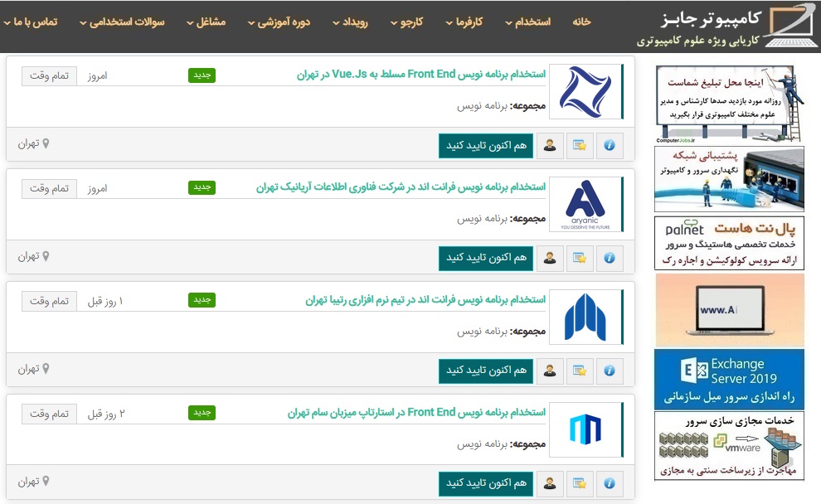This screenshot has width=821, height=504.
Task: Click the تهران location text in the میزبان سام card
Action: [29, 482]
